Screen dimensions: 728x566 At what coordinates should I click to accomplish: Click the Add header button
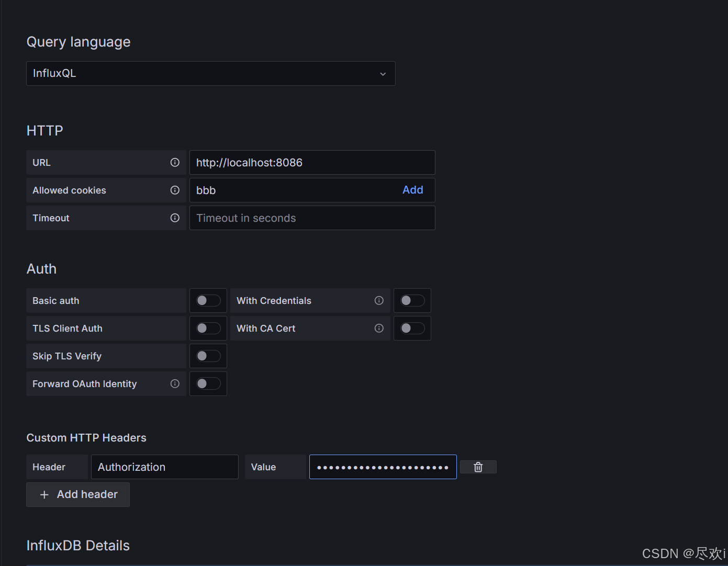[x=78, y=494]
